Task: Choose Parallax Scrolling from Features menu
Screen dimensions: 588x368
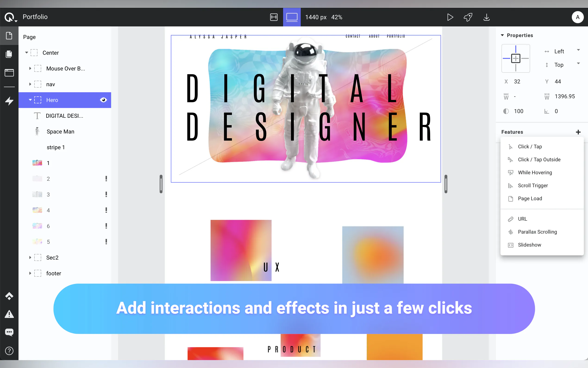Action: point(537,232)
